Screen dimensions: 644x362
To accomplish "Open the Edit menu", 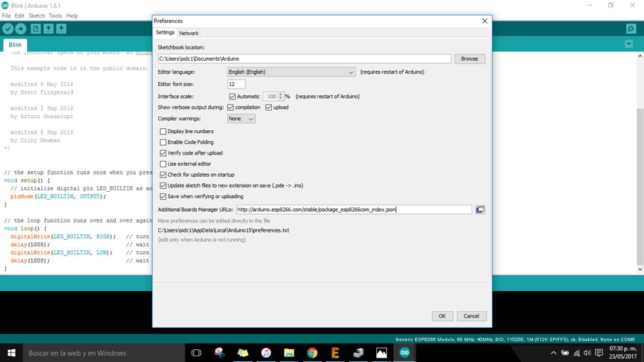I will (19, 16).
